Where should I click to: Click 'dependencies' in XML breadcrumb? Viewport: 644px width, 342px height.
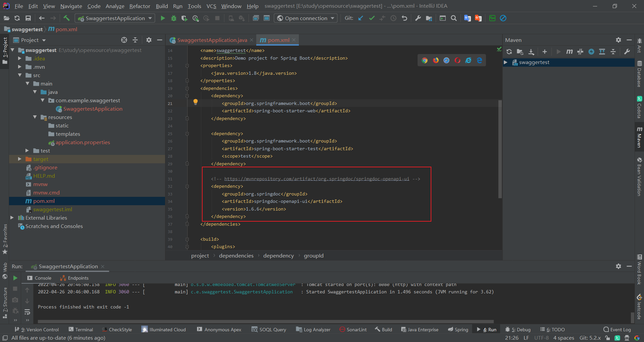[x=236, y=255]
